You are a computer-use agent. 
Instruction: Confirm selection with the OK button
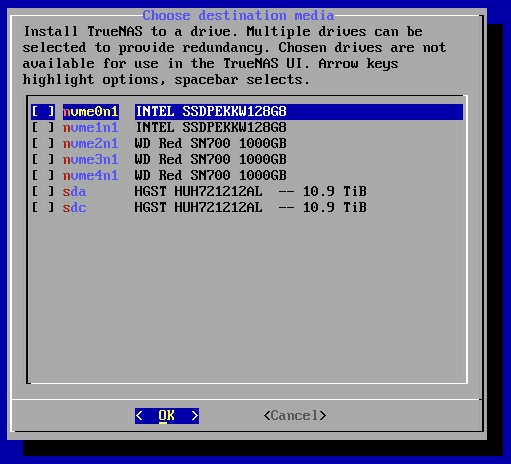coord(167,416)
